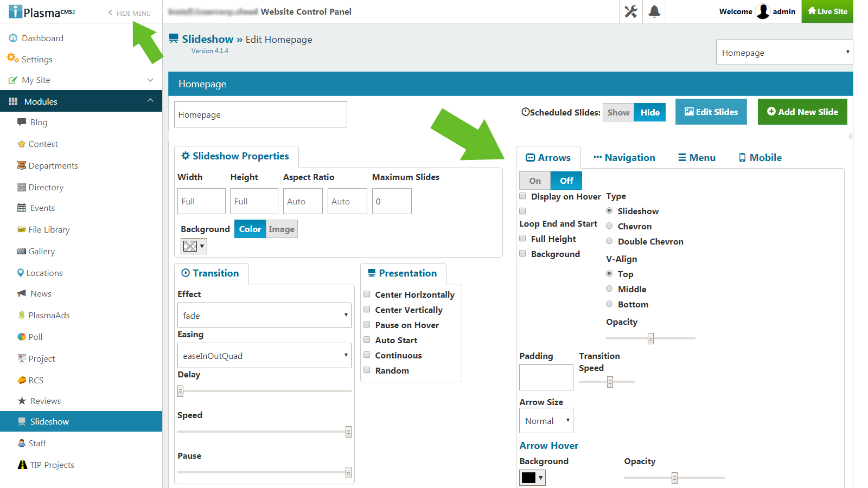Image resolution: width=868 pixels, height=488 pixels.
Task: Select Show for Scheduled Slides
Action: [x=618, y=112]
